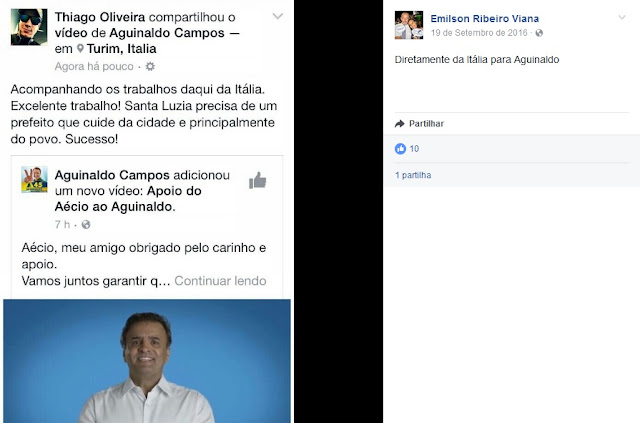View the 10 likes count
This screenshot has width=640, height=423.
[x=414, y=149]
